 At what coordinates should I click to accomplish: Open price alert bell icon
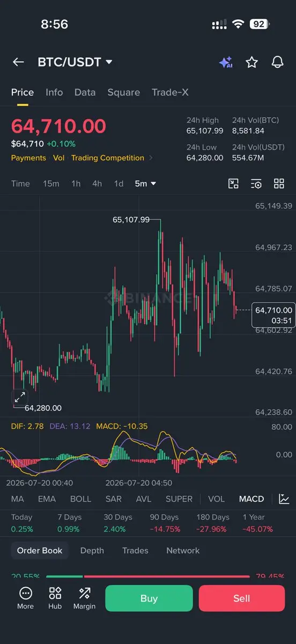(277, 62)
